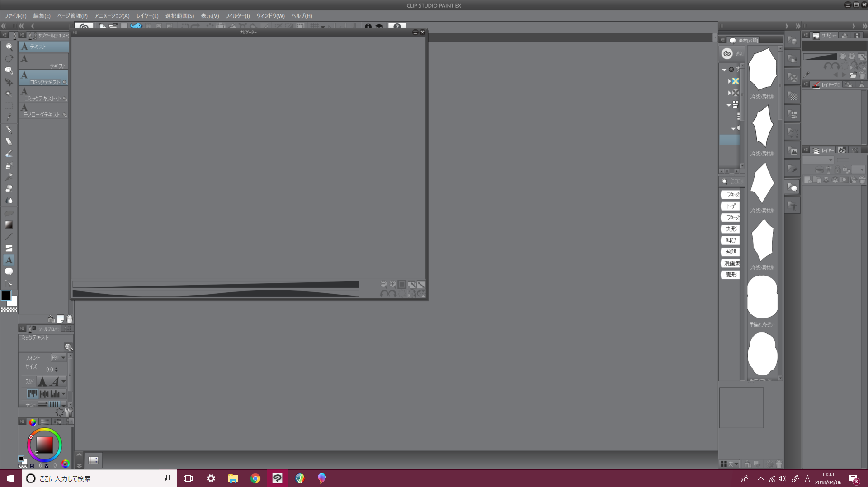Toggle the first text alignment option
The height and width of the screenshot is (487, 868).
tap(33, 394)
